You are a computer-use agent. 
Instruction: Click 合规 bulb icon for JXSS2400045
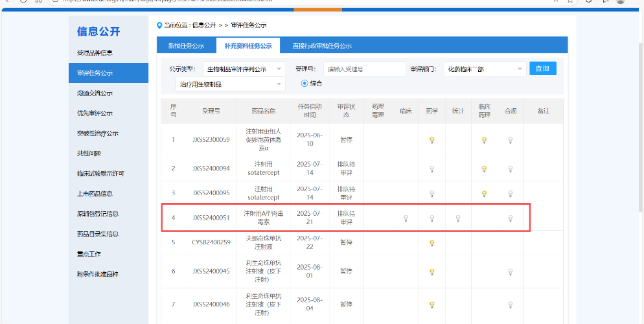[511, 272]
